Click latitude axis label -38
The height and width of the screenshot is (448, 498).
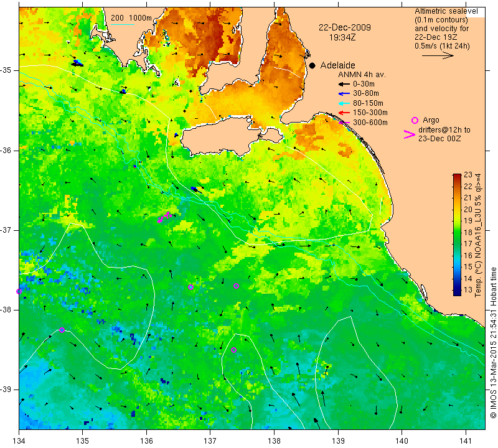click(6, 310)
